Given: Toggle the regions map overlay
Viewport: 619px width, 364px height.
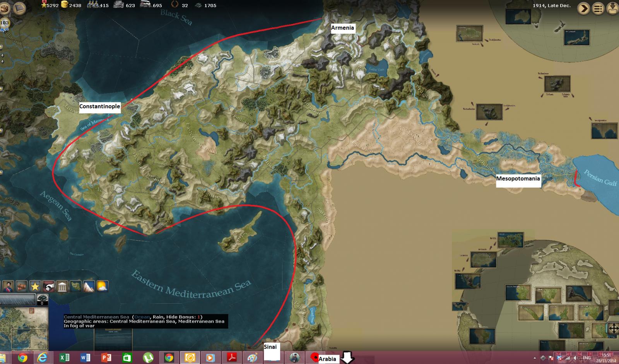Looking at the screenshot, I should tap(75, 287).
